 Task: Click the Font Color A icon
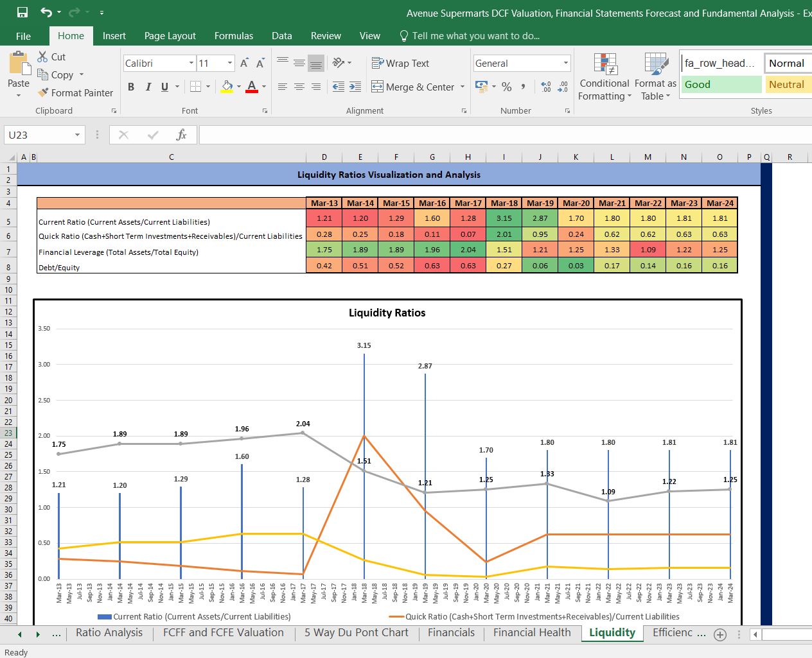tap(252, 87)
